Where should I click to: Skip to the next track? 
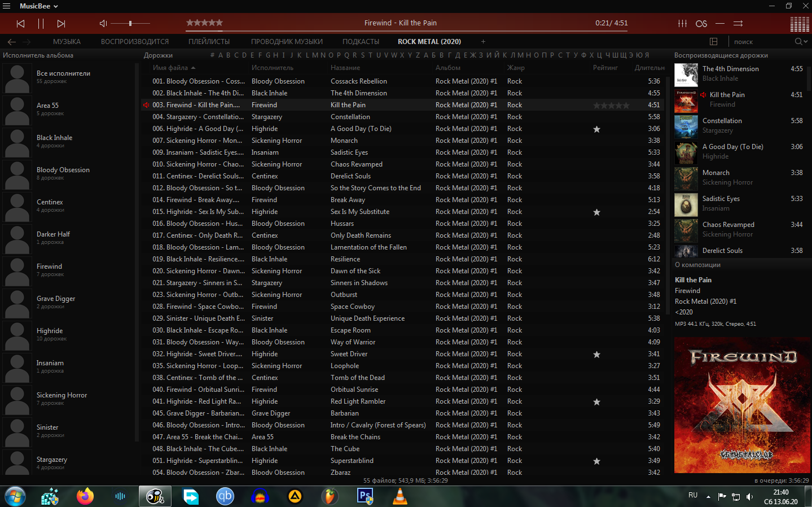(x=61, y=24)
